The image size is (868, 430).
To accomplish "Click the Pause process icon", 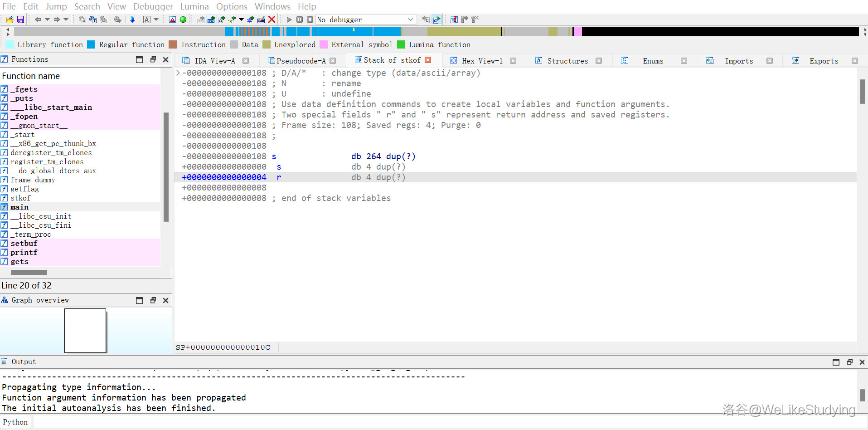I will pyautogui.click(x=300, y=20).
